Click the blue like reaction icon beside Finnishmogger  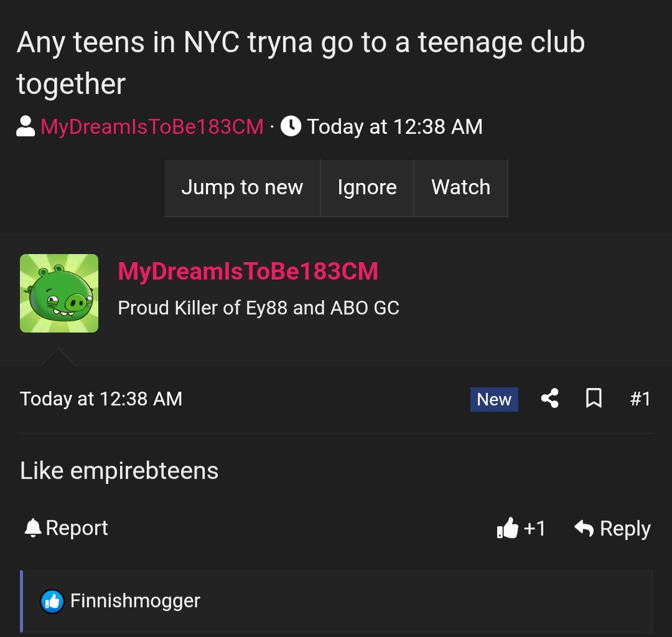pyautogui.click(x=52, y=601)
